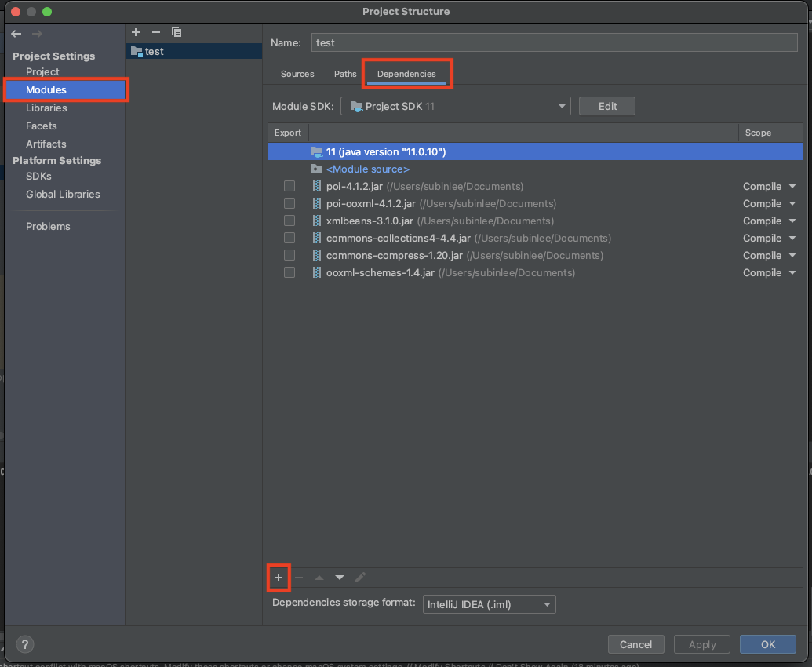Open Facets in the sidebar

pyautogui.click(x=42, y=126)
